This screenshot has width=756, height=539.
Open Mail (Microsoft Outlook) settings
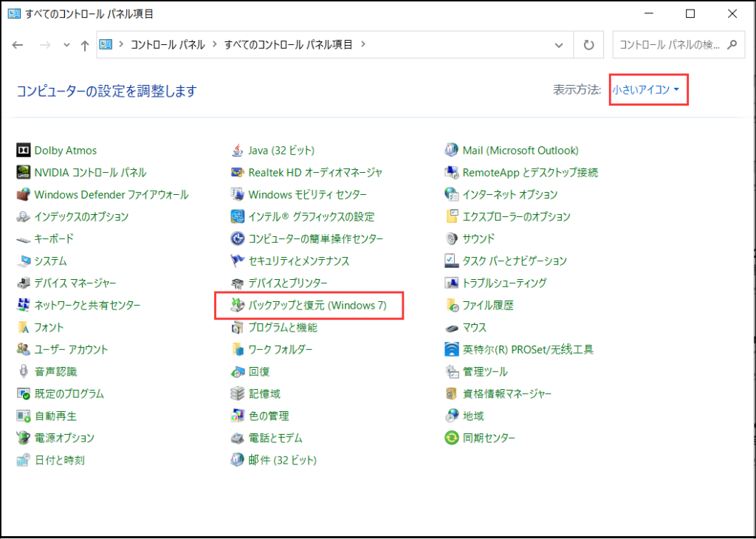coord(520,150)
